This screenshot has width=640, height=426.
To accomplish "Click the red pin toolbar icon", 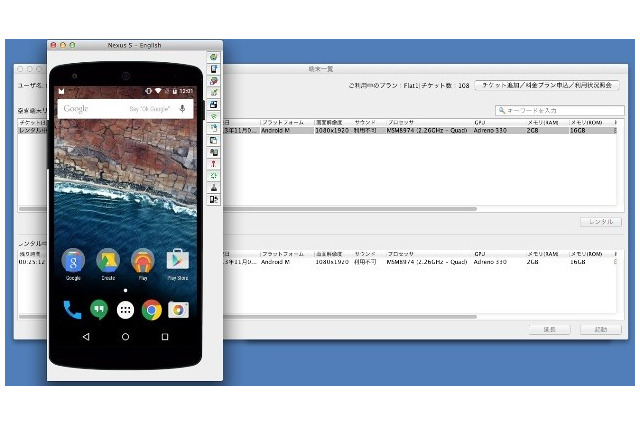I will click(213, 164).
